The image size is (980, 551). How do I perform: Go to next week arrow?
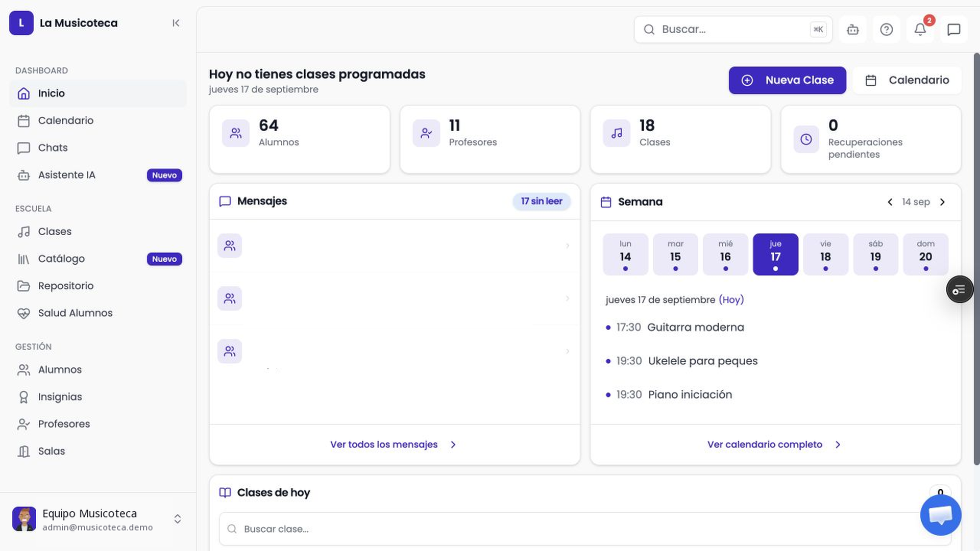pos(942,202)
